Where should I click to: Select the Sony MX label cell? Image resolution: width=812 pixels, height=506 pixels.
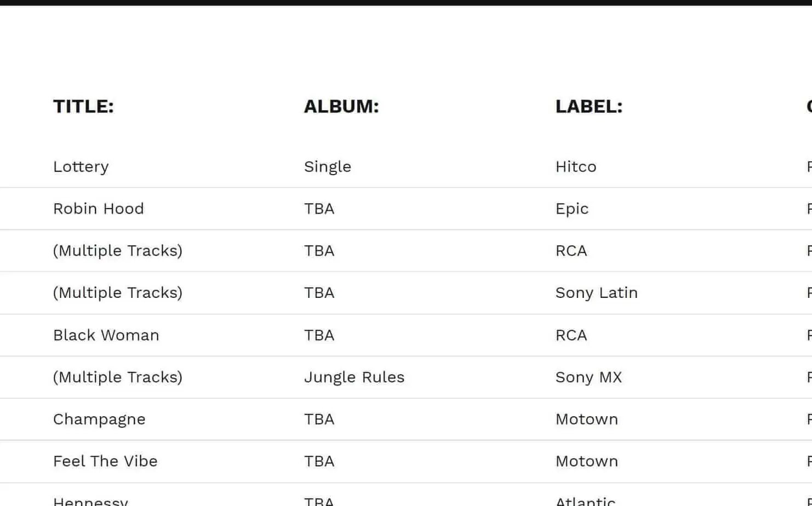coord(589,377)
